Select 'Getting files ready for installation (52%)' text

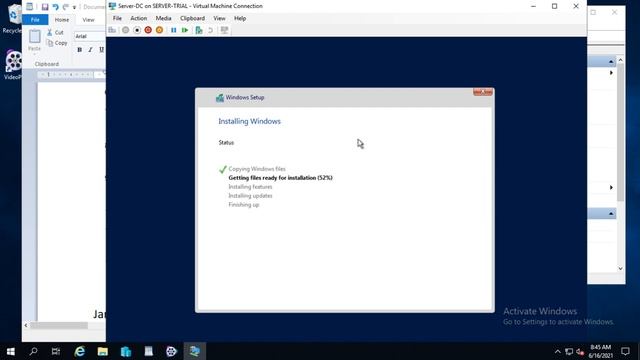click(280, 178)
